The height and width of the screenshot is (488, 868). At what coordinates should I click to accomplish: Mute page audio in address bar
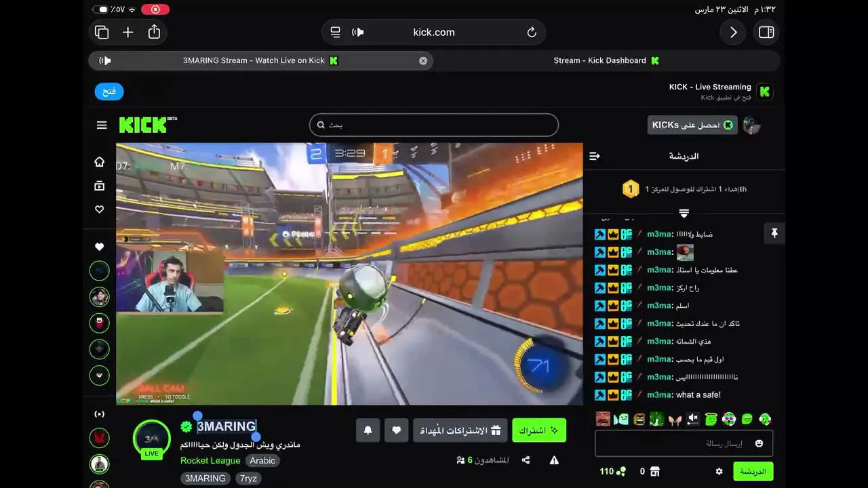(358, 32)
